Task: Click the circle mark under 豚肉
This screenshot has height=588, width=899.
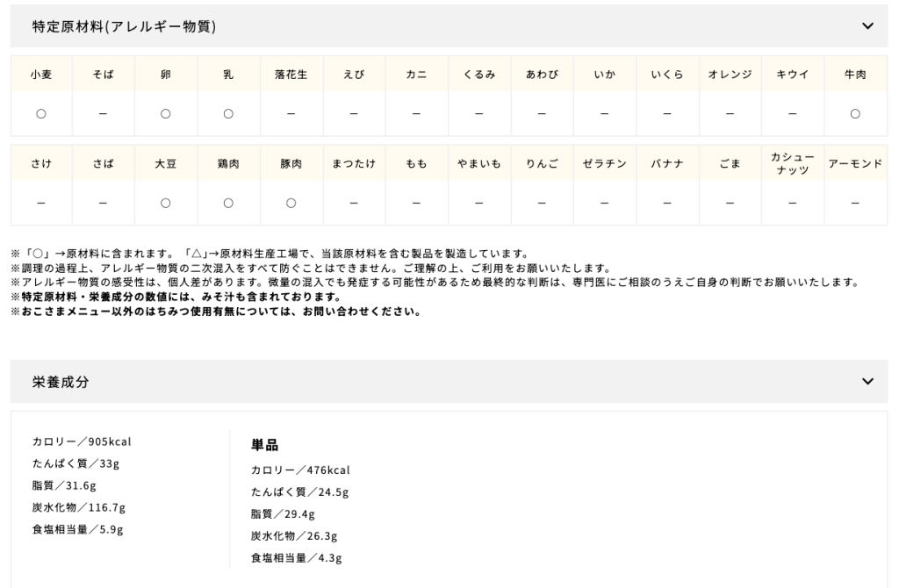Action: [291, 203]
